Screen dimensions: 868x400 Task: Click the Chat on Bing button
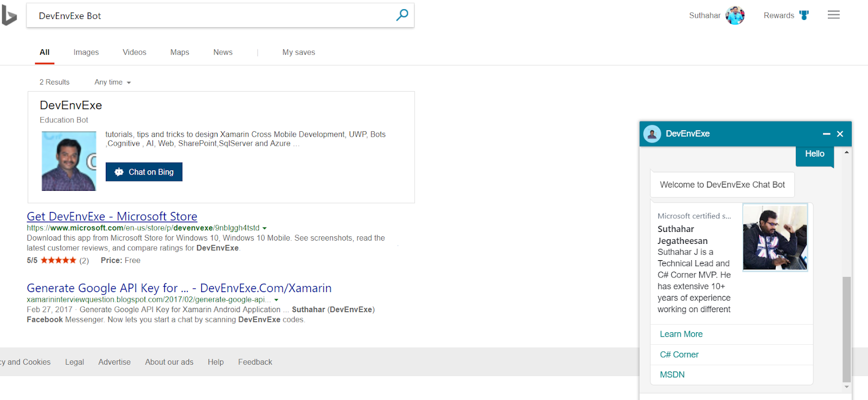click(144, 172)
